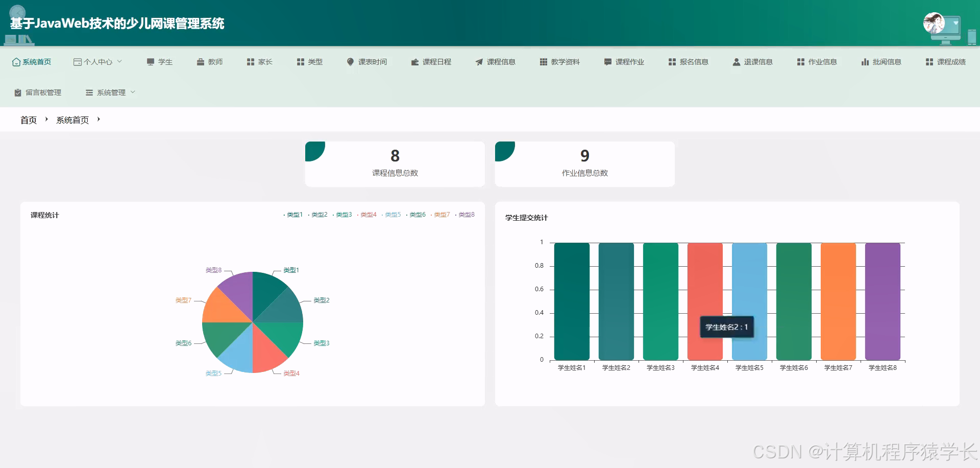Open the 作业信息总数 statistics card
Image resolution: width=980 pixels, height=468 pixels.
pos(585,164)
